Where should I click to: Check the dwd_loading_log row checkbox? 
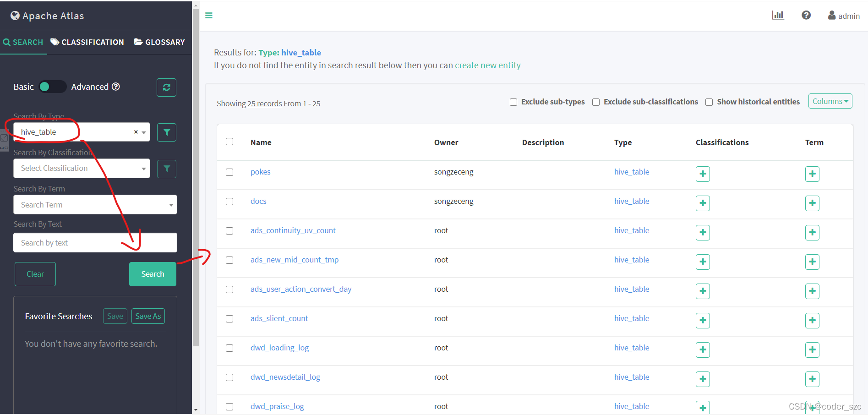pyautogui.click(x=229, y=348)
